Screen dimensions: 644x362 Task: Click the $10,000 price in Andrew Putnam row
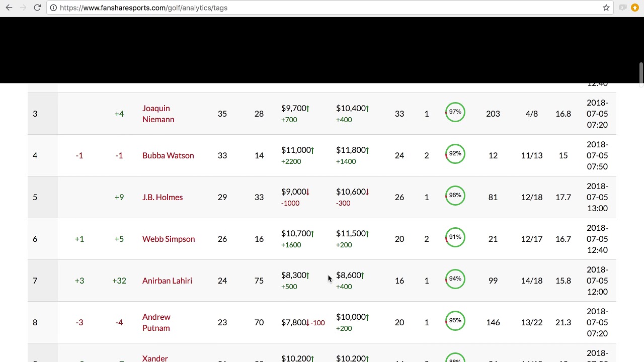351,317
